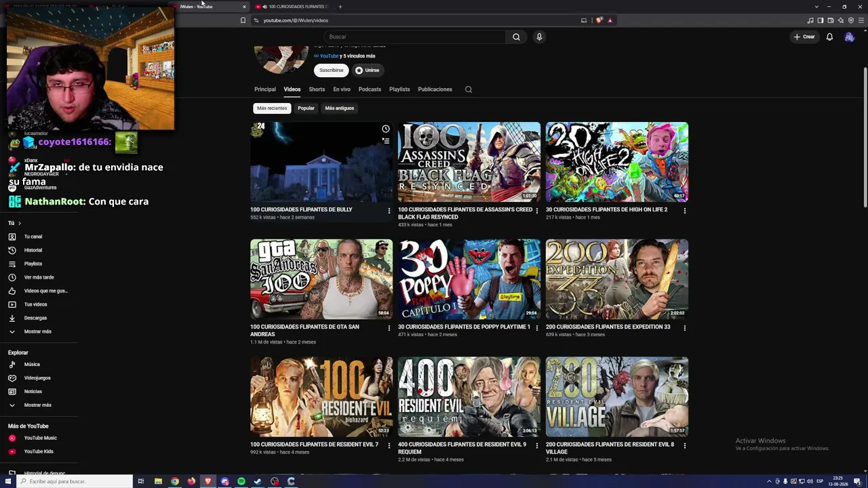
Task: Open options menu for GTA San Andreas video
Action: [x=389, y=328]
